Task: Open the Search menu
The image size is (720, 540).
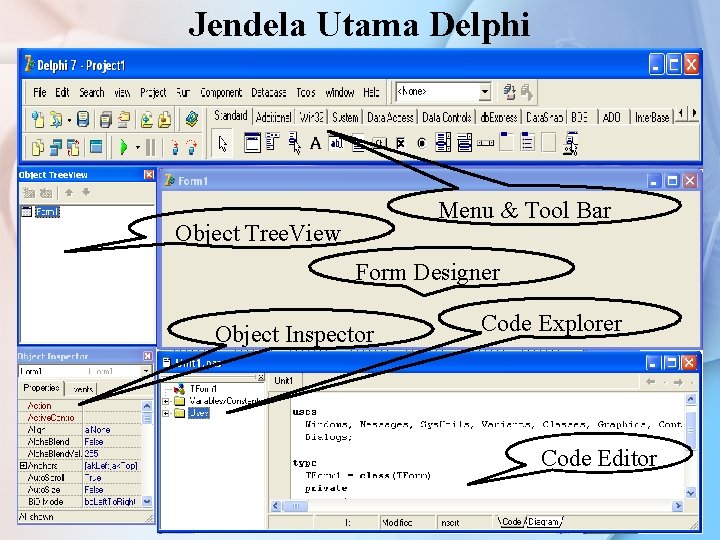Action: 91,92
